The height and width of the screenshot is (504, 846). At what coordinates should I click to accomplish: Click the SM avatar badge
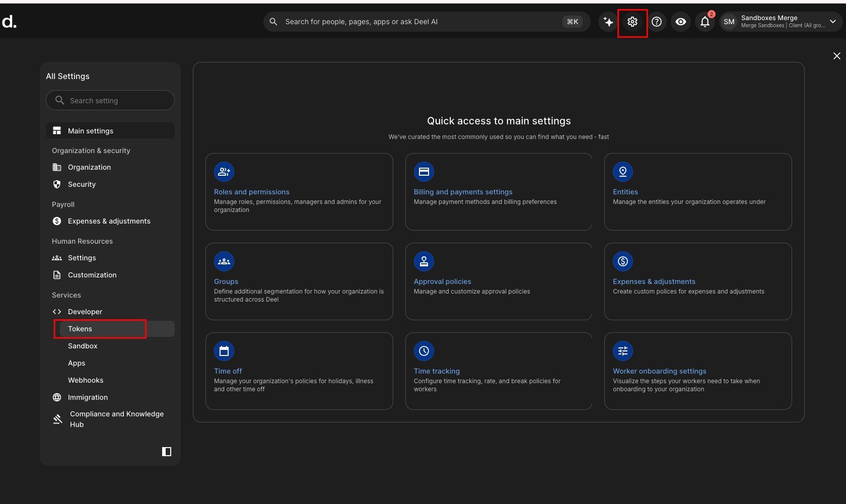coord(729,22)
